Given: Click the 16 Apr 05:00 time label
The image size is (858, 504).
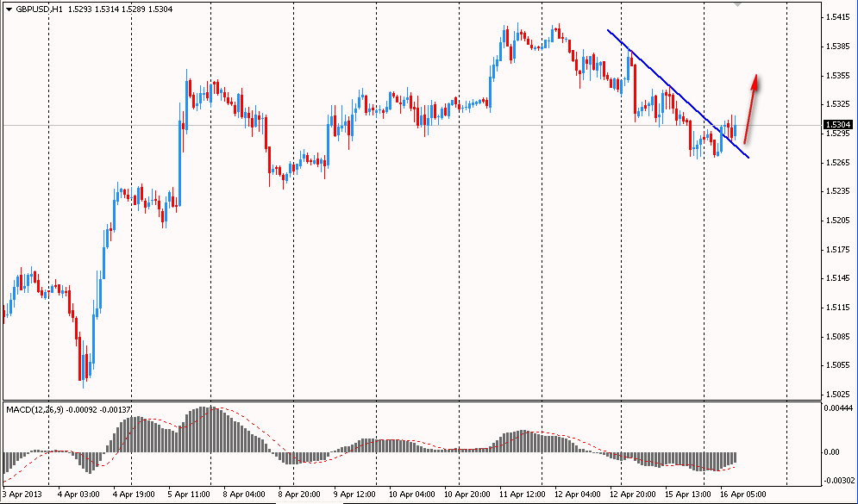Looking at the screenshot, I should point(743,495).
